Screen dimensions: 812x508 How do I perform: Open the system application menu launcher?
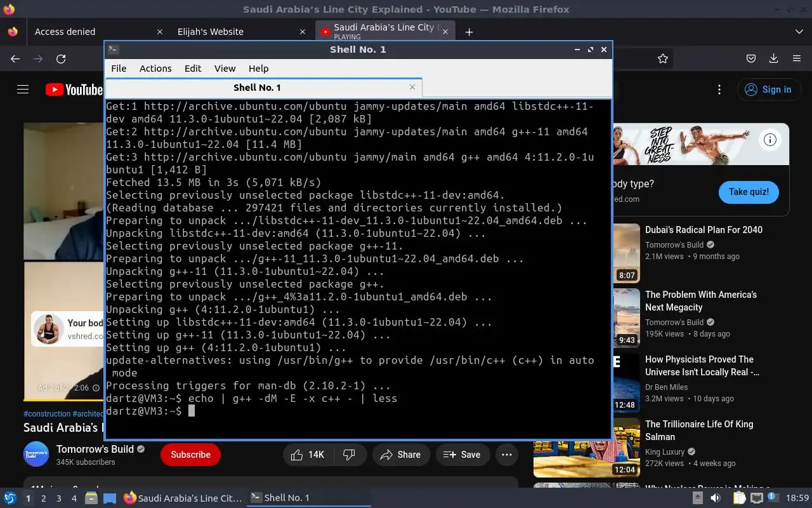(10, 498)
